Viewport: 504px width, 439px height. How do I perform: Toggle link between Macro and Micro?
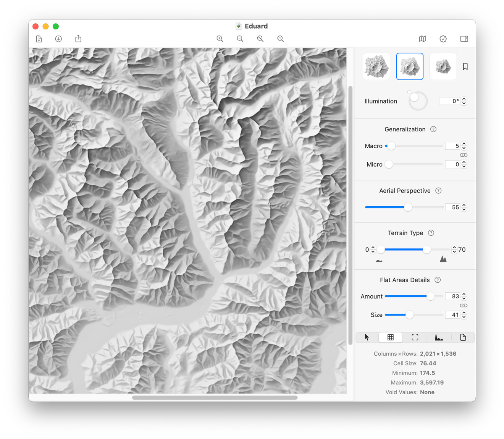tap(464, 155)
